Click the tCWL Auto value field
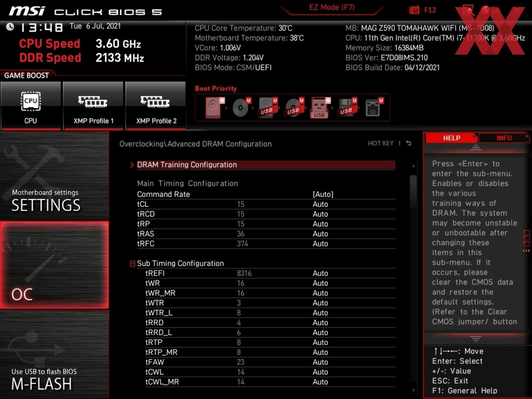Viewport: 532px width, 399px height. [x=320, y=372]
